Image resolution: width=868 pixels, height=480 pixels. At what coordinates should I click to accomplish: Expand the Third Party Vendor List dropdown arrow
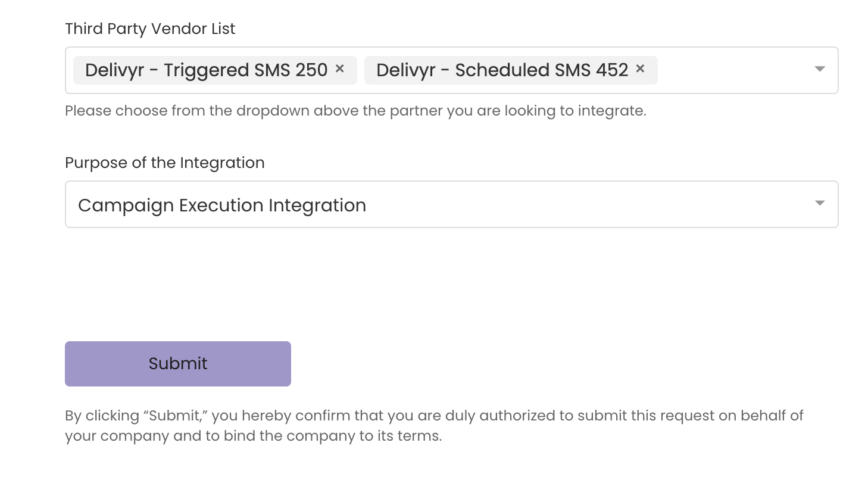(820, 69)
